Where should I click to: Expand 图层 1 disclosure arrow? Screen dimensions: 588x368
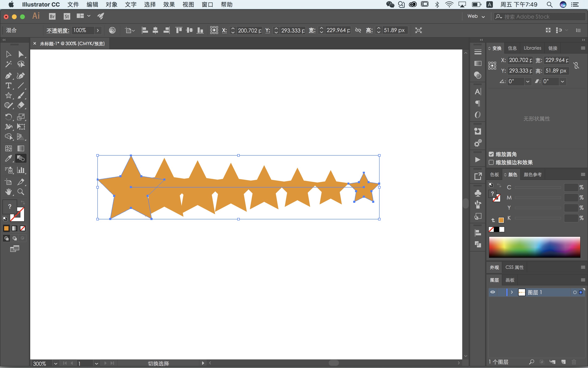tap(512, 292)
